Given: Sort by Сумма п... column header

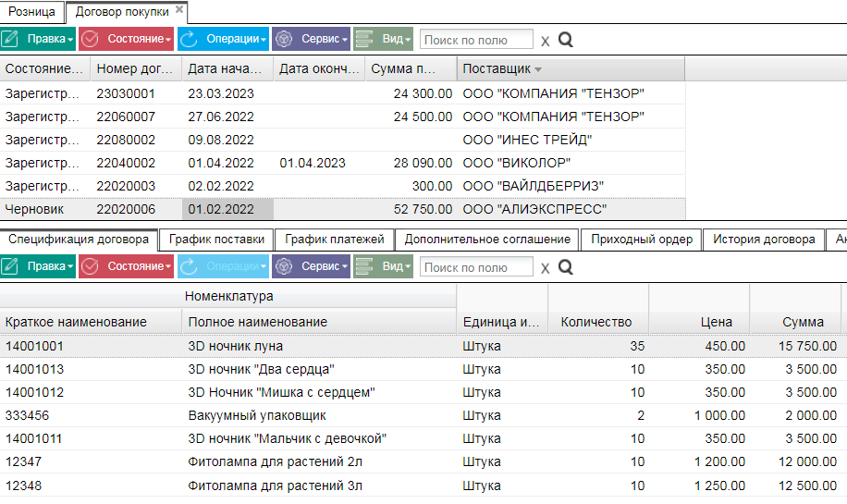Looking at the screenshot, I should pyautogui.click(x=411, y=68).
